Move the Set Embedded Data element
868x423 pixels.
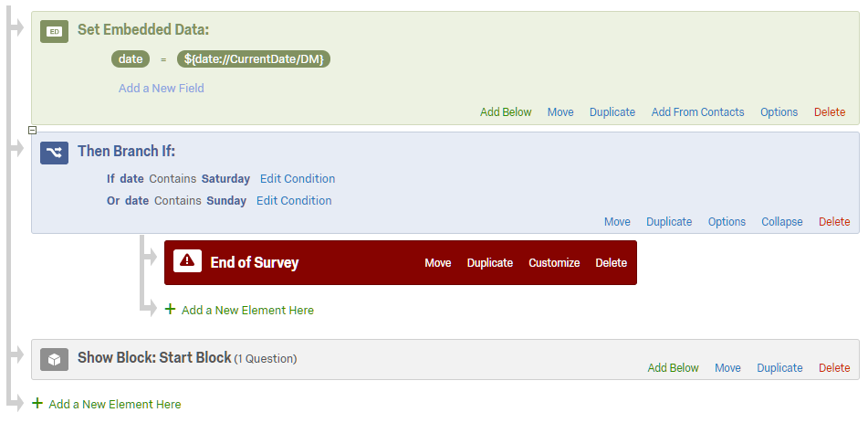click(x=560, y=112)
